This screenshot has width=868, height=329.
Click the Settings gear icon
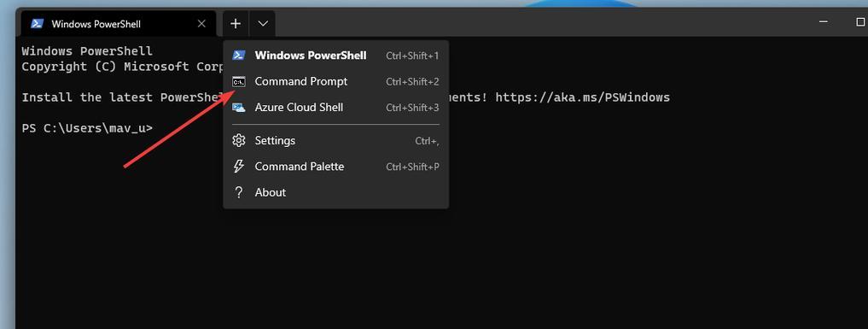pyautogui.click(x=239, y=141)
